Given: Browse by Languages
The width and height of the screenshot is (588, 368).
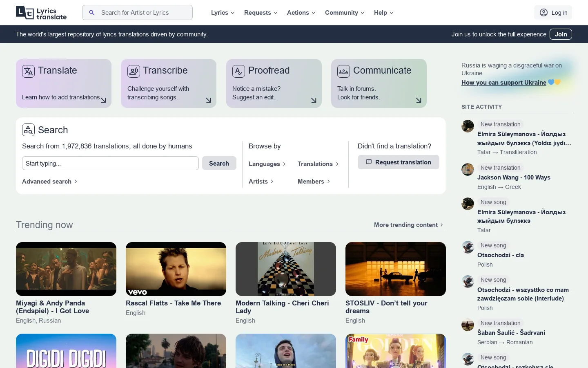Looking at the screenshot, I should coord(267,164).
